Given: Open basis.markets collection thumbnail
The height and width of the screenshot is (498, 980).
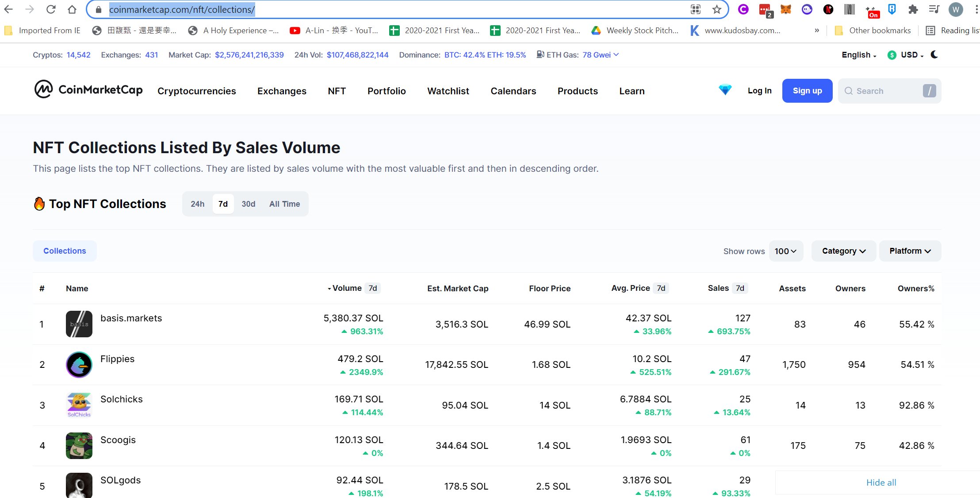Looking at the screenshot, I should [79, 324].
